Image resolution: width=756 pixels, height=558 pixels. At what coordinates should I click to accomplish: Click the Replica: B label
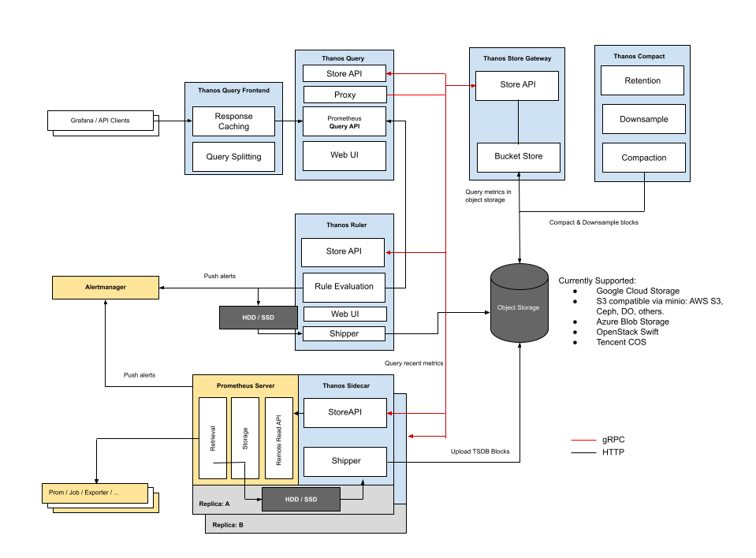pyautogui.click(x=228, y=525)
